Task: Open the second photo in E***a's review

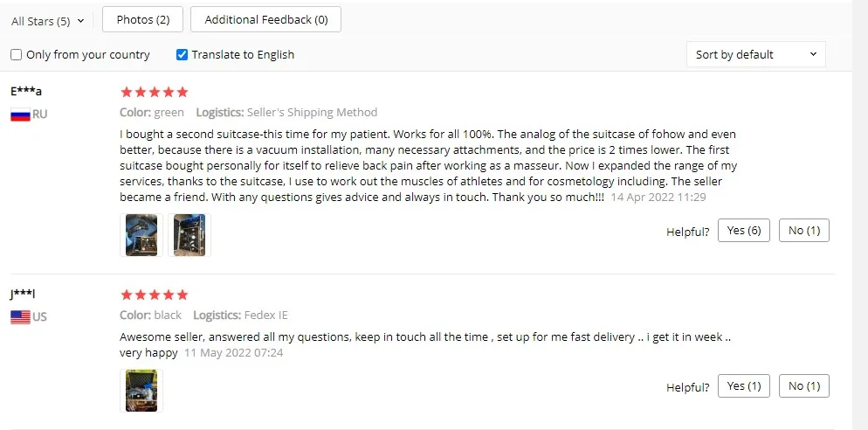Action: (189, 235)
